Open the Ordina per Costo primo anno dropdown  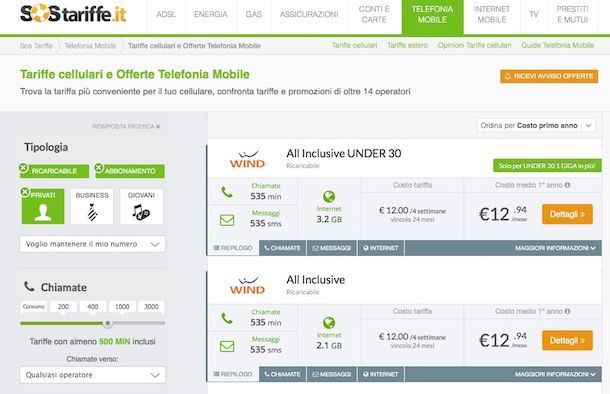[536, 126]
